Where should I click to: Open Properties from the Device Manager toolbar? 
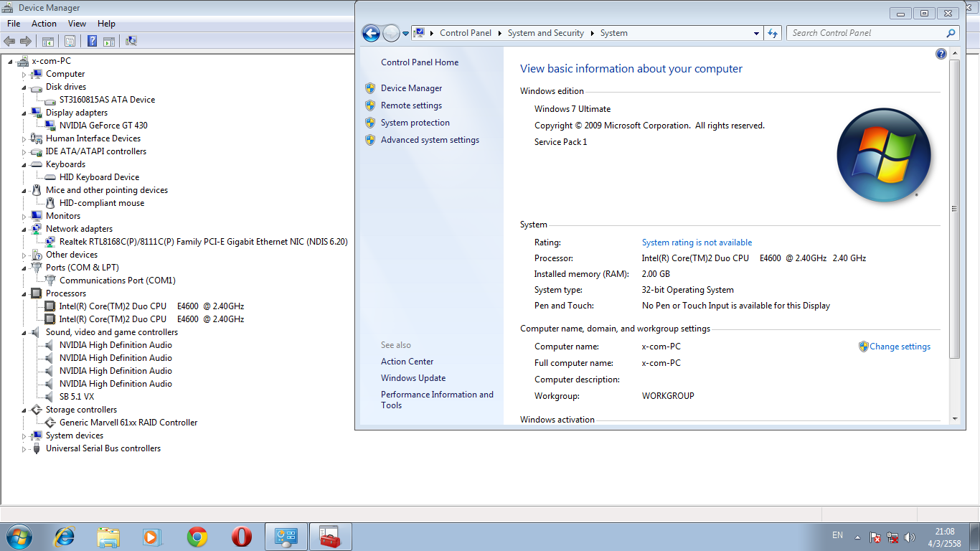click(x=70, y=42)
